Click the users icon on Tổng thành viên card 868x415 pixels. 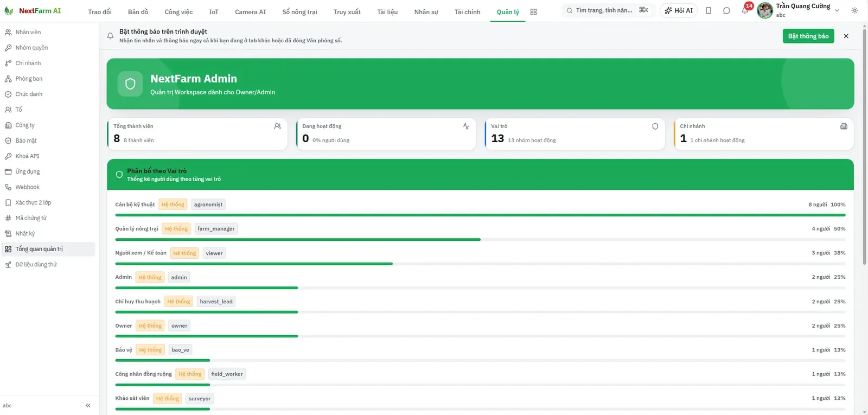(x=277, y=126)
